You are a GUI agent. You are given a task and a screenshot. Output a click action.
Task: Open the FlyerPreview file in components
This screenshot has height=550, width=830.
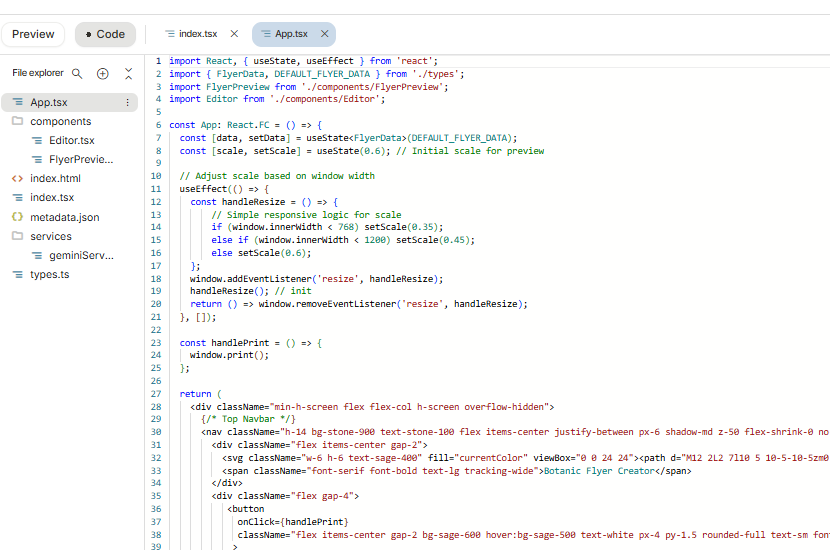[81, 160]
